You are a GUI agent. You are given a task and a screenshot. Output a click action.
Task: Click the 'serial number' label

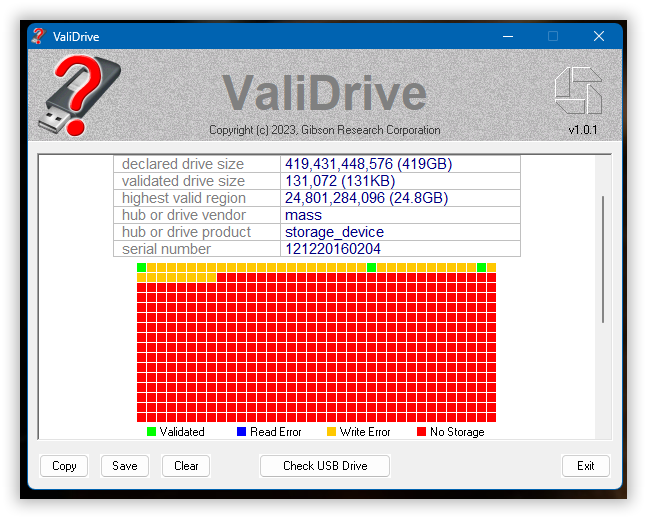click(x=166, y=249)
